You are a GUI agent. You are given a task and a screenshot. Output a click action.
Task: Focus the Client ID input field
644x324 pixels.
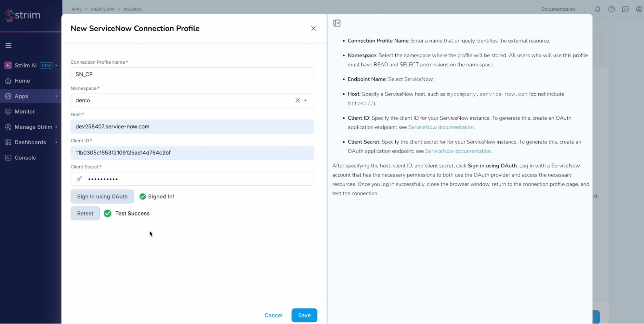(192, 153)
